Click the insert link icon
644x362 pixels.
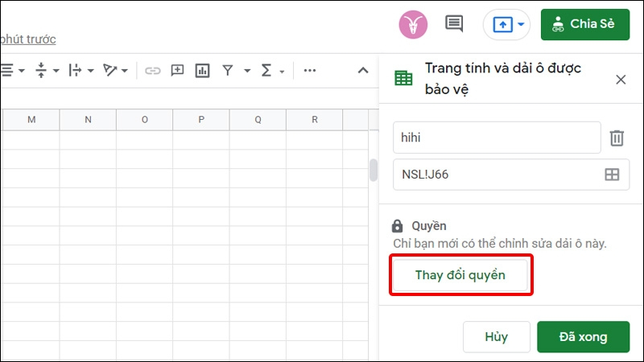[x=152, y=71]
